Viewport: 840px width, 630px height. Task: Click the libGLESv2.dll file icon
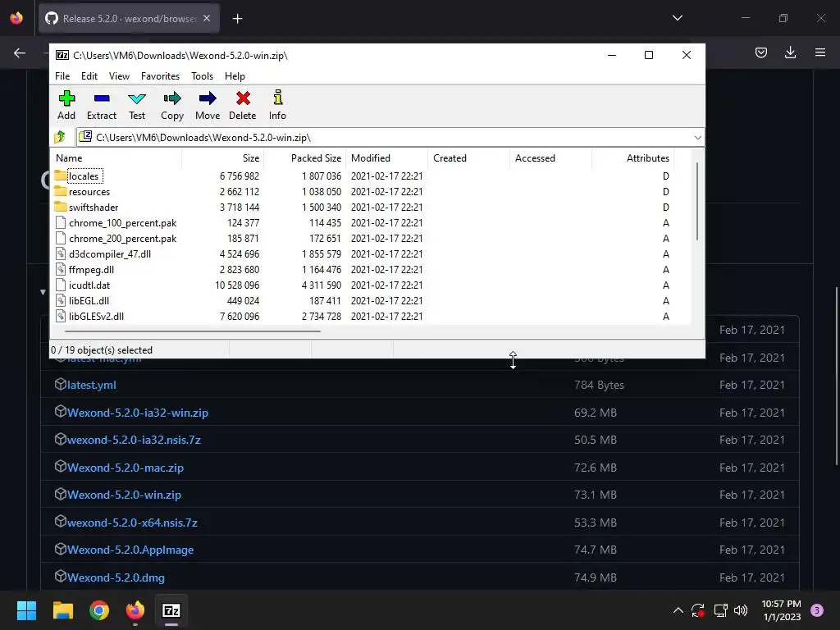click(x=61, y=316)
